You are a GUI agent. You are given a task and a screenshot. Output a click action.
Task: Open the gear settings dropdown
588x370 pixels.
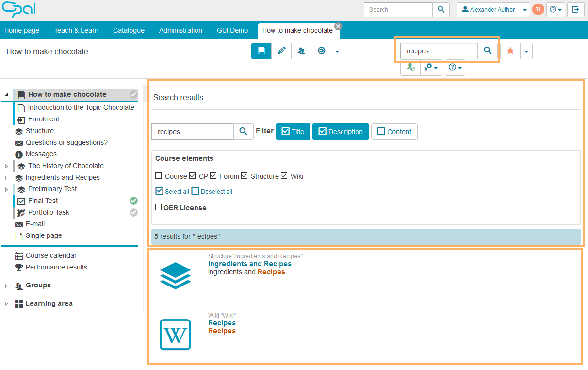[x=431, y=68]
